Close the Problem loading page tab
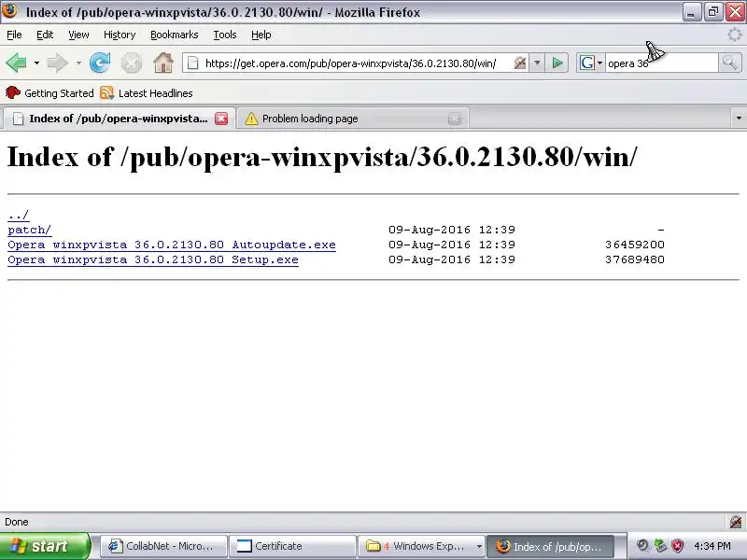The image size is (747, 560). (x=455, y=119)
